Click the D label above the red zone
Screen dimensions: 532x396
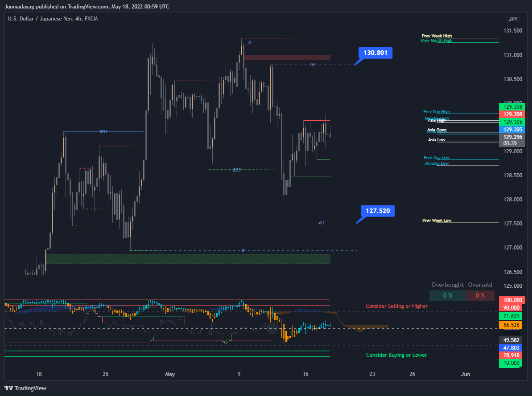click(250, 43)
